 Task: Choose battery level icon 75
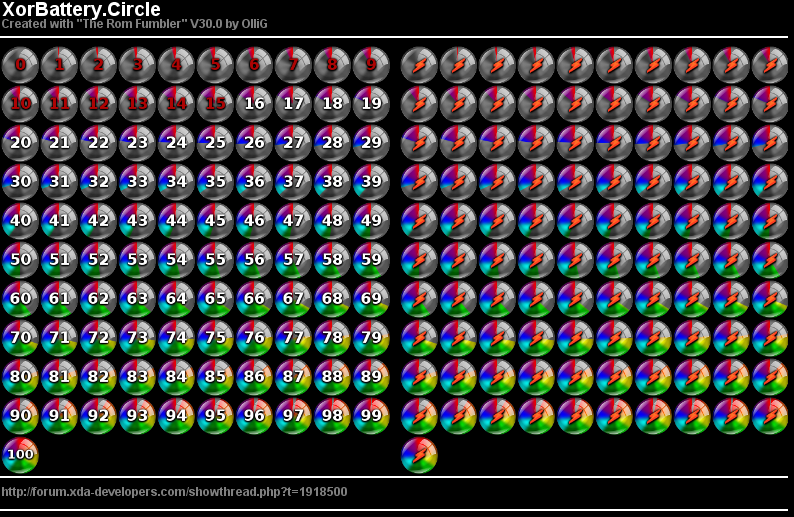click(215, 338)
